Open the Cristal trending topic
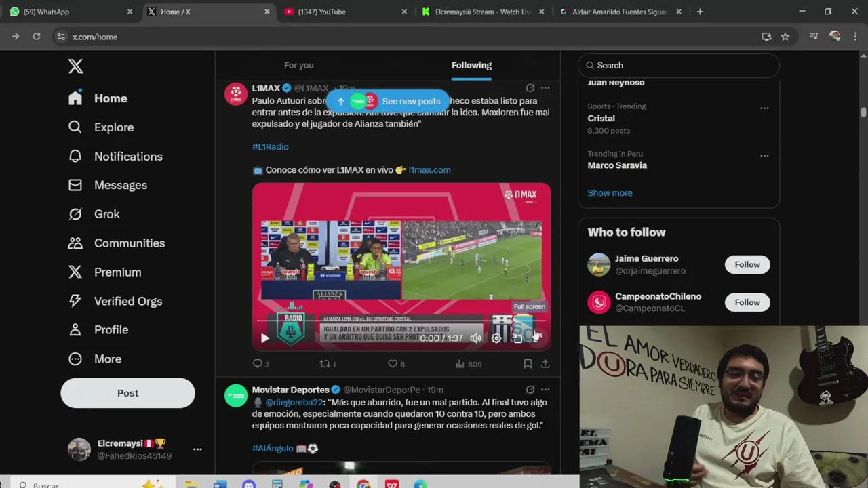This screenshot has height=488, width=868. pos(601,119)
